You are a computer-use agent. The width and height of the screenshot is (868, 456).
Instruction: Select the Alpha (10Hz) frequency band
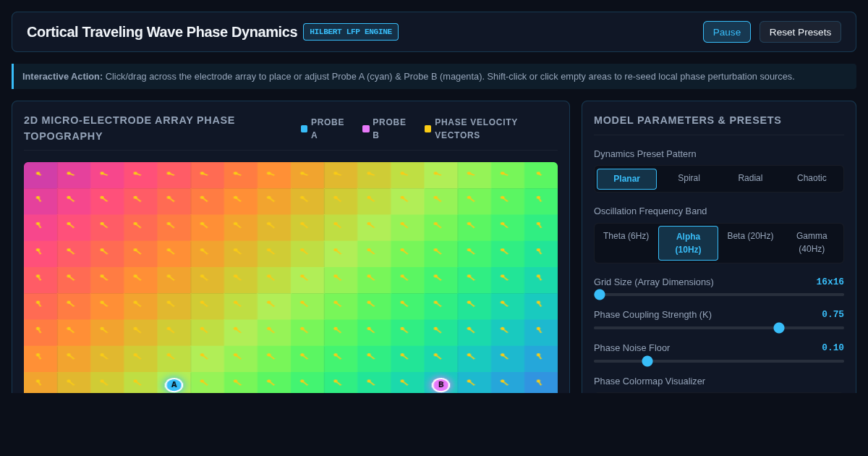[x=688, y=243]
